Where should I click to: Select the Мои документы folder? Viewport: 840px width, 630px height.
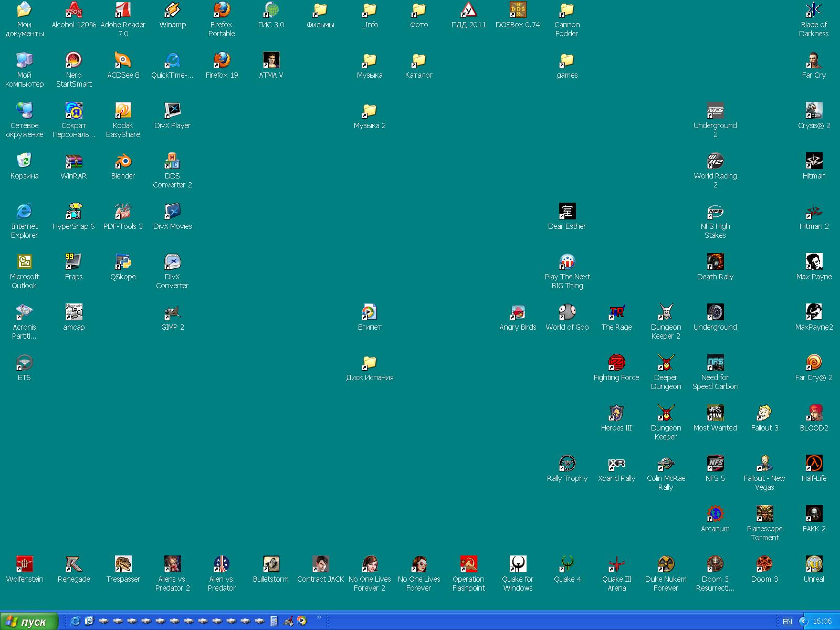pos(24,9)
